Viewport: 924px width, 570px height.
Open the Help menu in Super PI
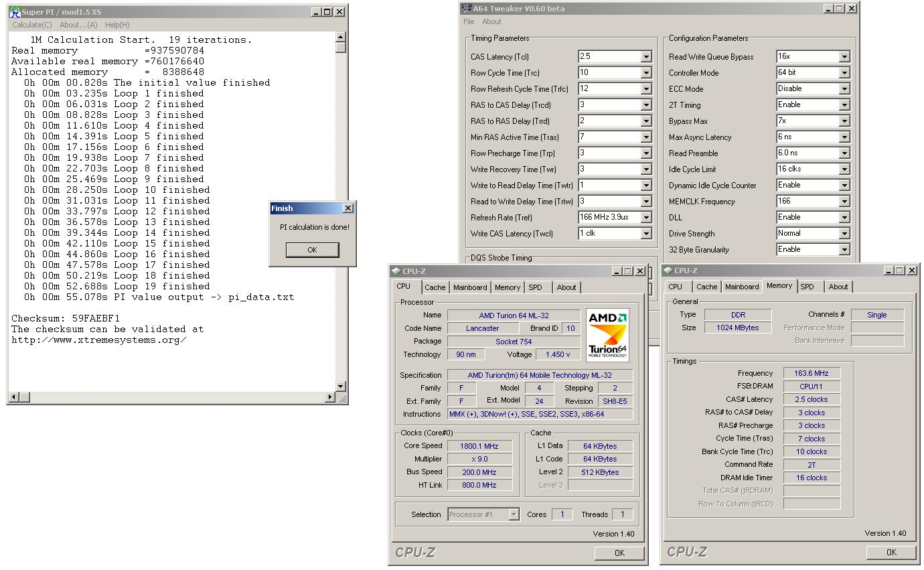(x=117, y=25)
